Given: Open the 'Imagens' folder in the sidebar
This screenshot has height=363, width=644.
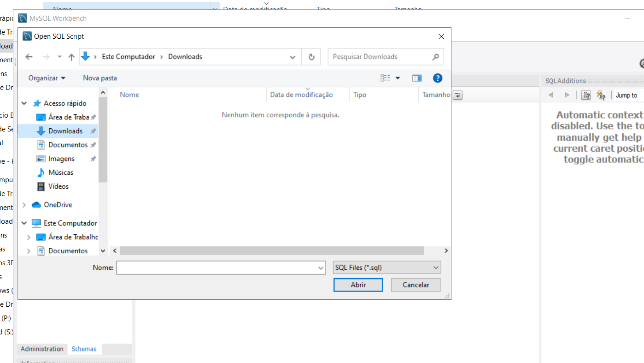Looking at the screenshot, I should pos(61,159).
